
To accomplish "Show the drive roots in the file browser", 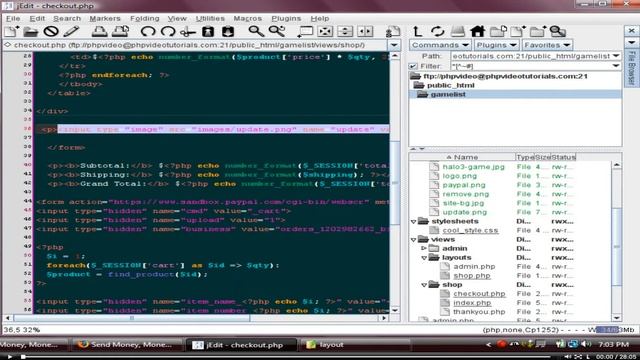I will pyautogui.click(x=457, y=31).
